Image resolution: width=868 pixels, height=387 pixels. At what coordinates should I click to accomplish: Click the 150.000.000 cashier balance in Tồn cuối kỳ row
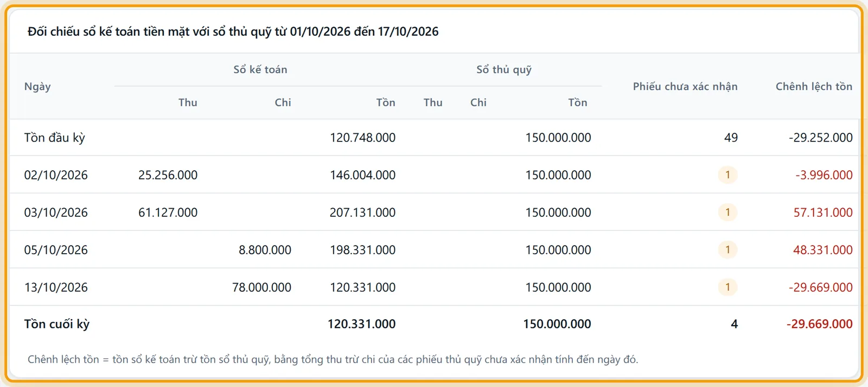point(557,324)
